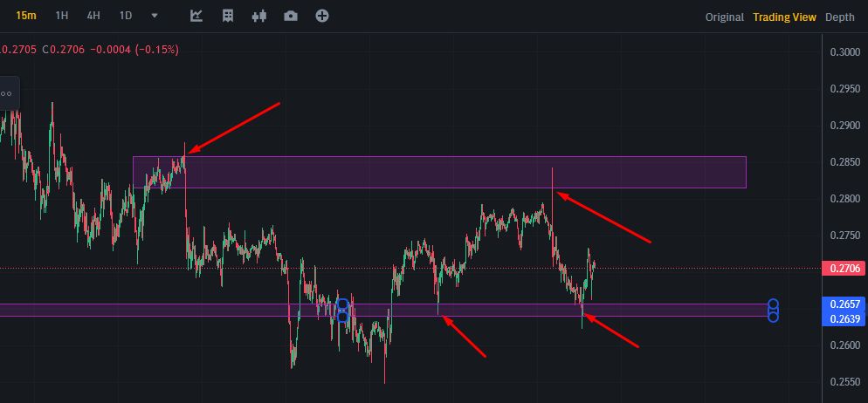Open the three-dot floating toolbar at left

point(7,93)
